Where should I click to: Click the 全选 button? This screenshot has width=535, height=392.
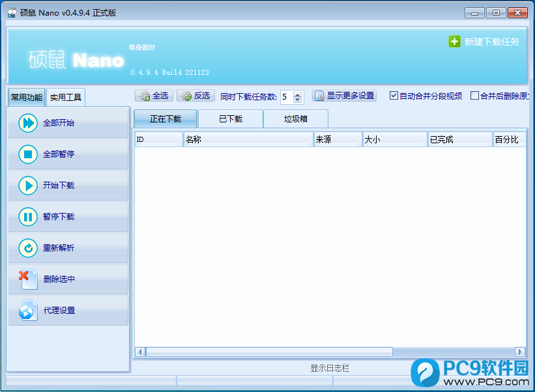(x=154, y=96)
